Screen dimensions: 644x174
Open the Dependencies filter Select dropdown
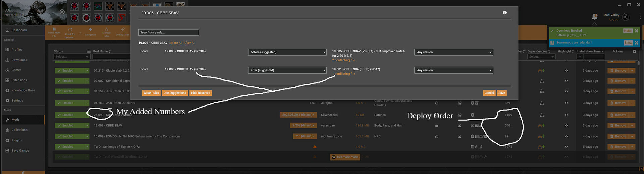[x=541, y=57]
